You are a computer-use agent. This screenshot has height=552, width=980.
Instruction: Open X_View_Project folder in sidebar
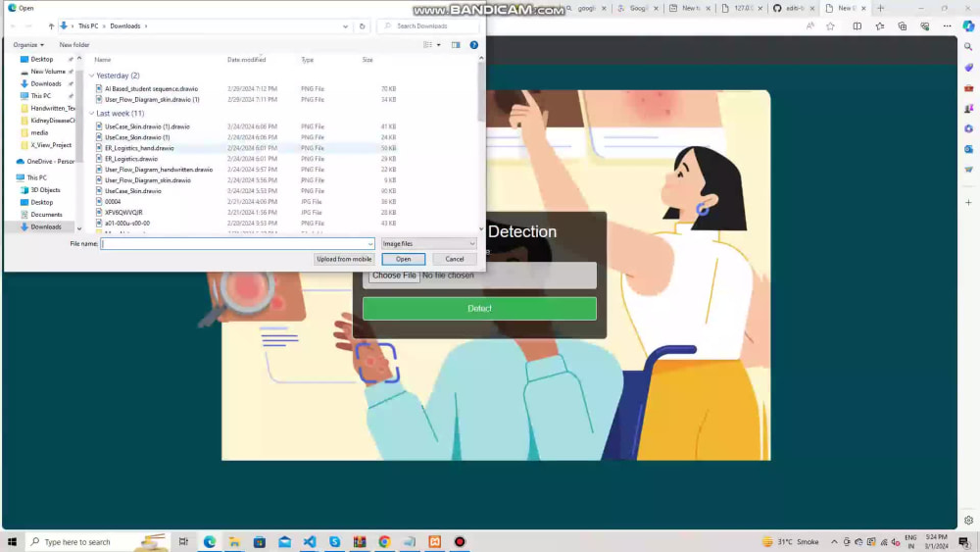coord(51,145)
